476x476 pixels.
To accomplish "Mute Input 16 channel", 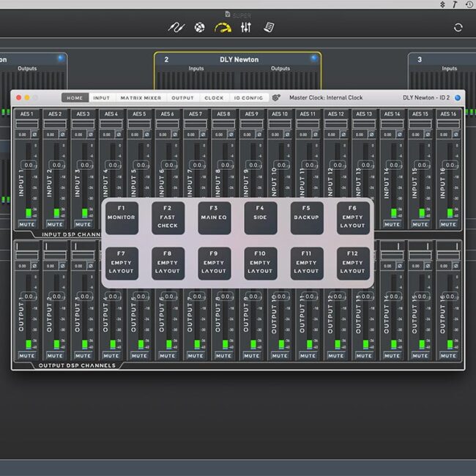I will click(448, 224).
